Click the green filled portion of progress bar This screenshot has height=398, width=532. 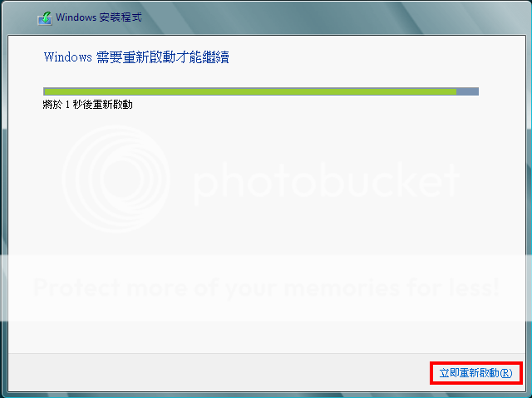[250, 91]
